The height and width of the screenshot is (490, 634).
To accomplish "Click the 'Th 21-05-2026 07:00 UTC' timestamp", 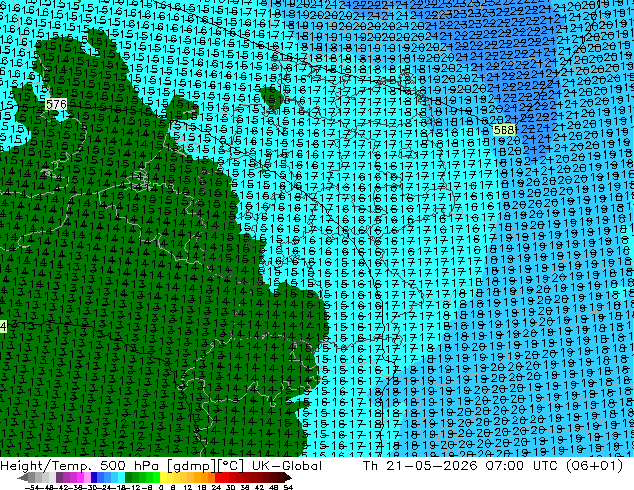I will 461,466.
